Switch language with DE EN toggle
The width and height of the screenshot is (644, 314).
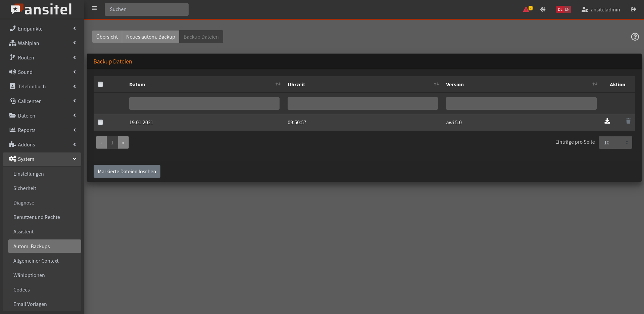pyautogui.click(x=563, y=9)
